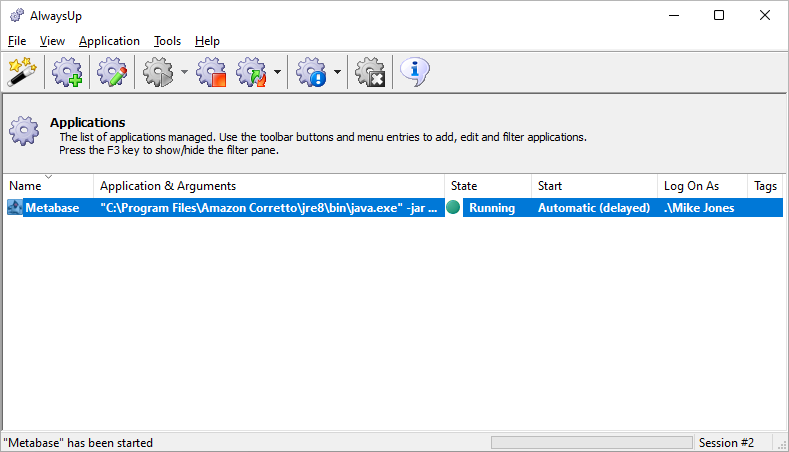This screenshot has height=452, width=789.
Task: Select the Metabase application name
Action: tap(52, 208)
